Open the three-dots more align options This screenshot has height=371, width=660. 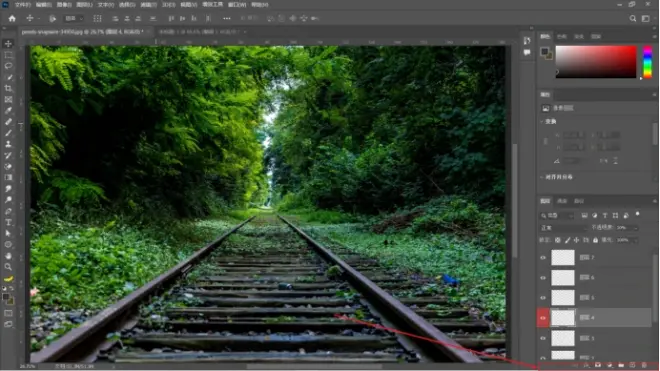click(x=227, y=19)
